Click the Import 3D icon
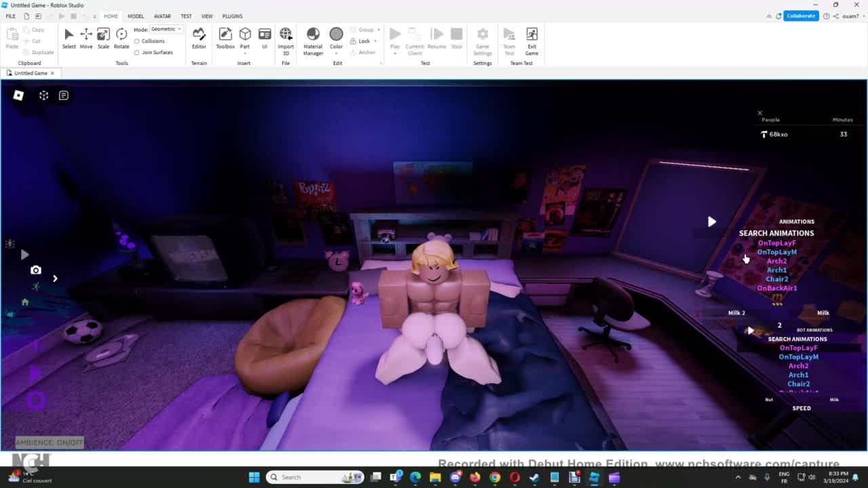868x488 pixels. pyautogui.click(x=285, y=38)
